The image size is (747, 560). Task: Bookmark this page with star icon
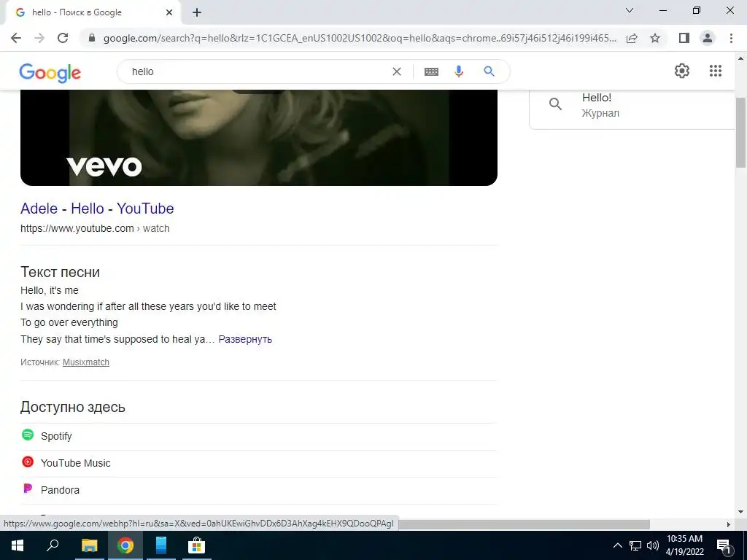point(655,38)
